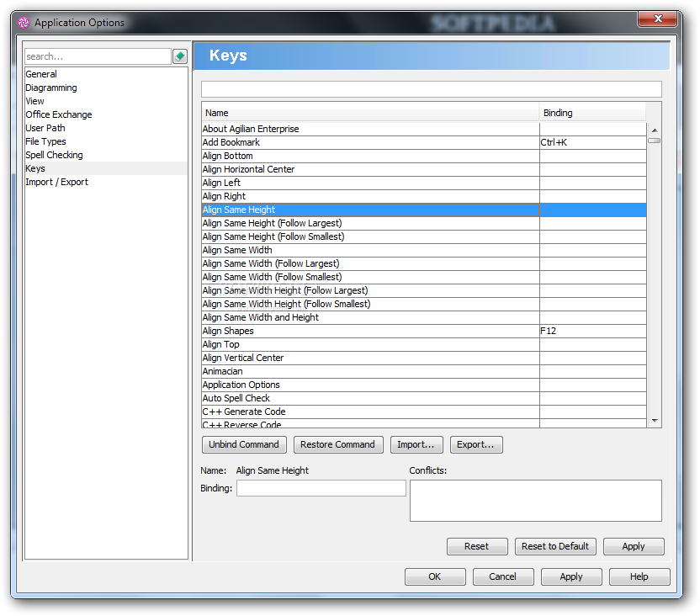Select Align Vertical Center command
The width and height of the screenshot is (700, 616).
(424, 358)
